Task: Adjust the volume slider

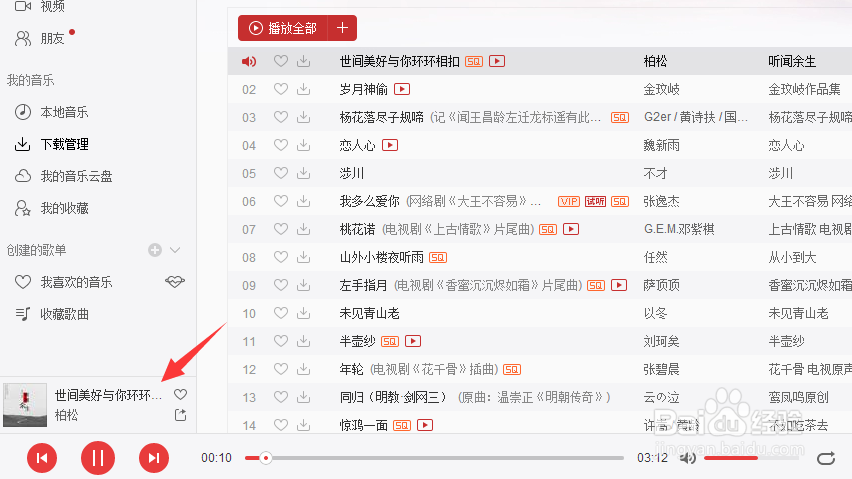Action: point(752,458)
